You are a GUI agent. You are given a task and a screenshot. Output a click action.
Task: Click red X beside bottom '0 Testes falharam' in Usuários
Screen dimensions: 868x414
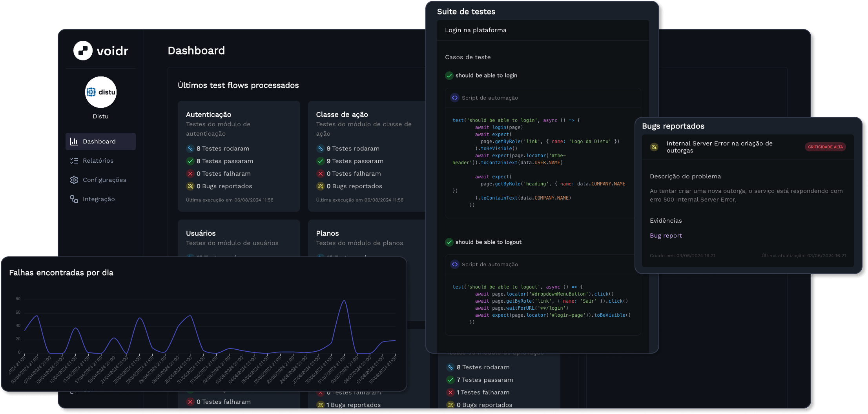click(x=190, y=402)
